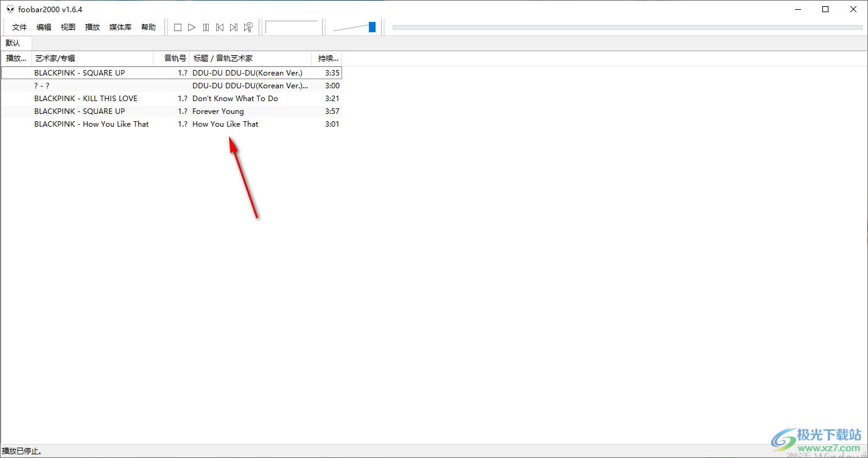Sort by 标题 / 音轨艺术家 column header

pos(251,58)
